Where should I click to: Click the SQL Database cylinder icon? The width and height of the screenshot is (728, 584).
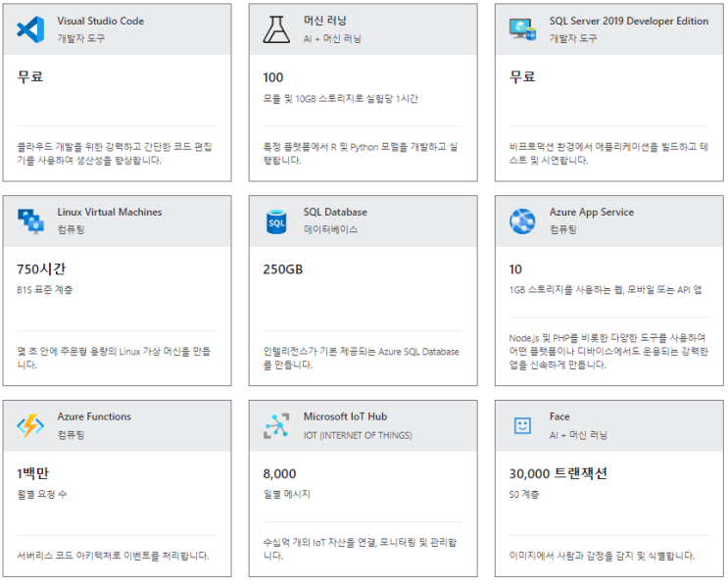point(276,221)
